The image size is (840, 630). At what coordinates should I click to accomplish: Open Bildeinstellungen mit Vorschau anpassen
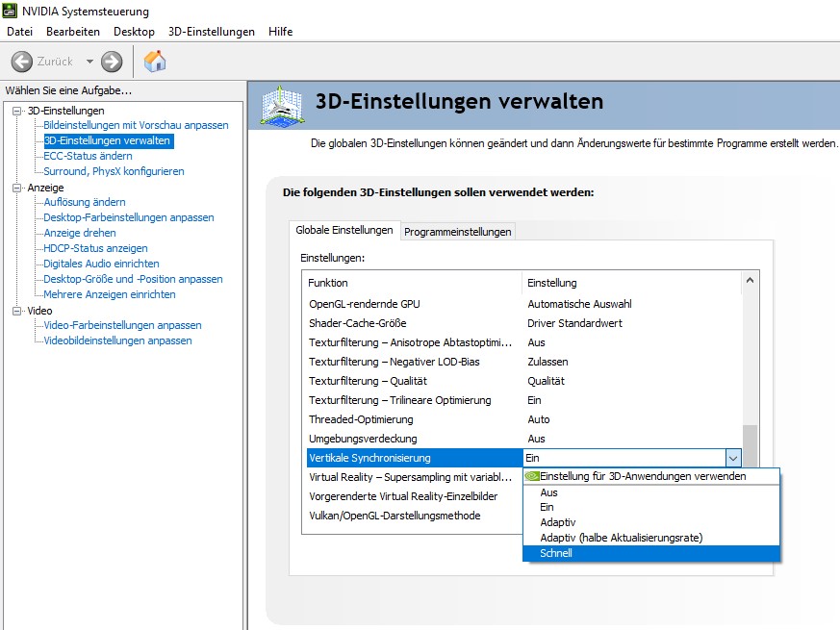point(136,125)
